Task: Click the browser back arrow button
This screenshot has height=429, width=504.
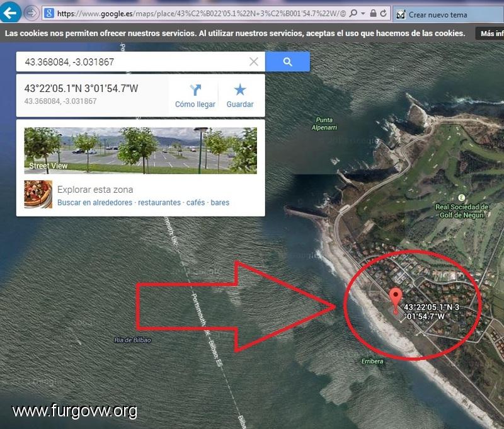Action: click(10, 12)
